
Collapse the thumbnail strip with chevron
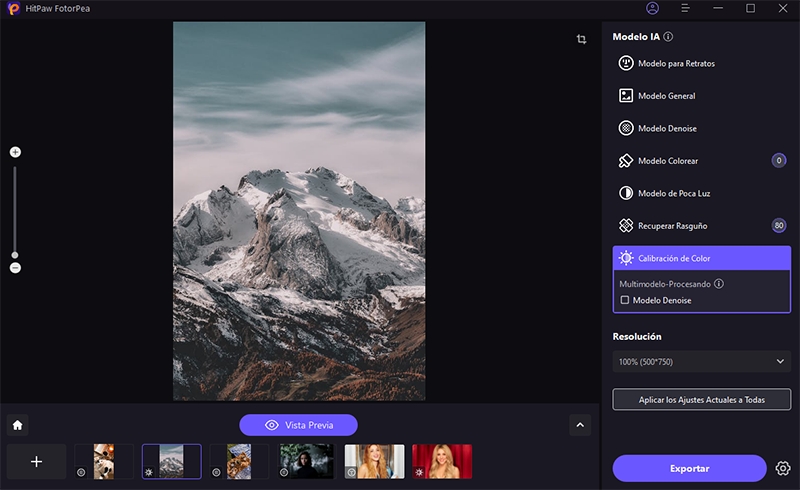(580, 425)
